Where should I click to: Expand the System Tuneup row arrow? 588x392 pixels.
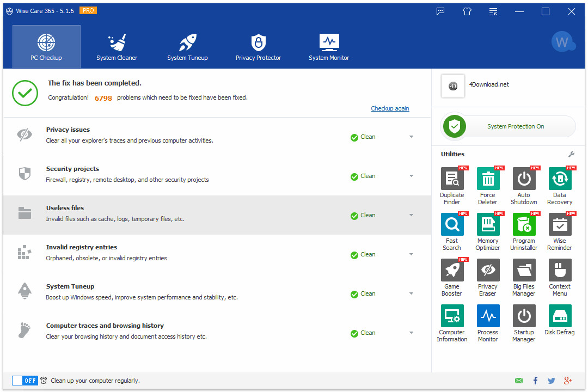pos(412,293)
